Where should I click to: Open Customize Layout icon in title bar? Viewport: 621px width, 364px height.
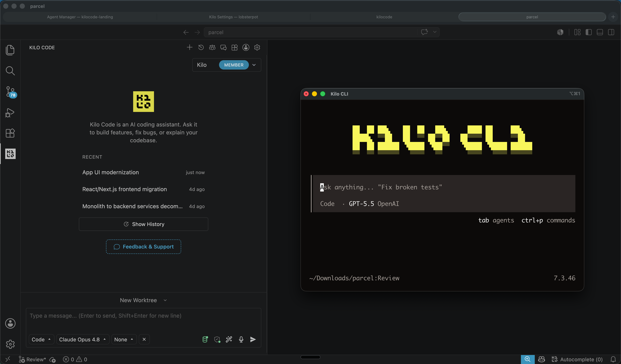pyautogui.click(x=577, y=32)
